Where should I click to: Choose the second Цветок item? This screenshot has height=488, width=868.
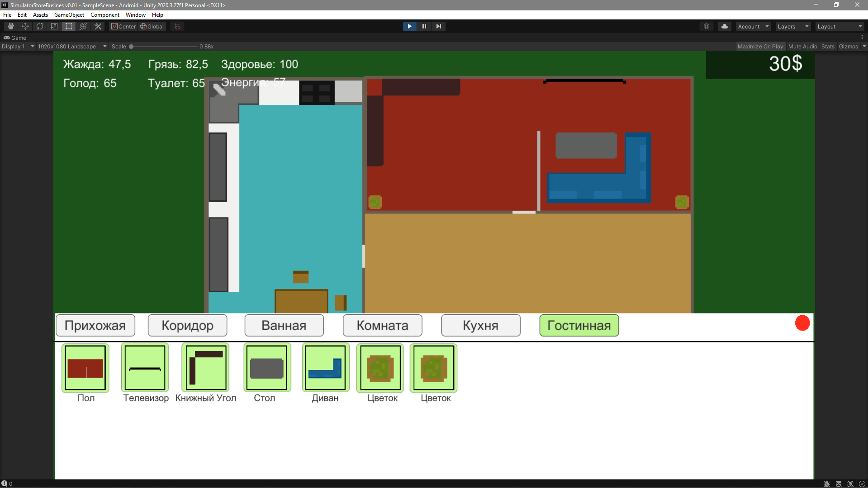[x=433, y=367]
